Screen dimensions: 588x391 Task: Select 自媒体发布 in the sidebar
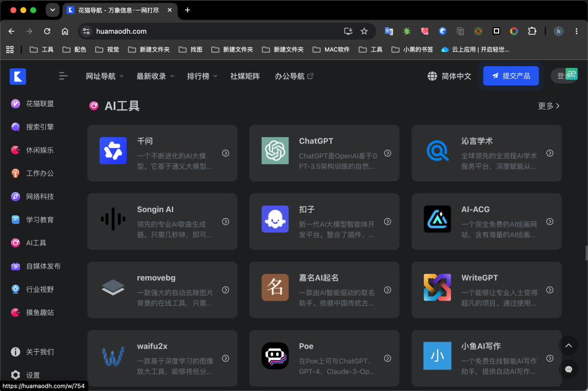pyautogui.click(x=36, y=266)
